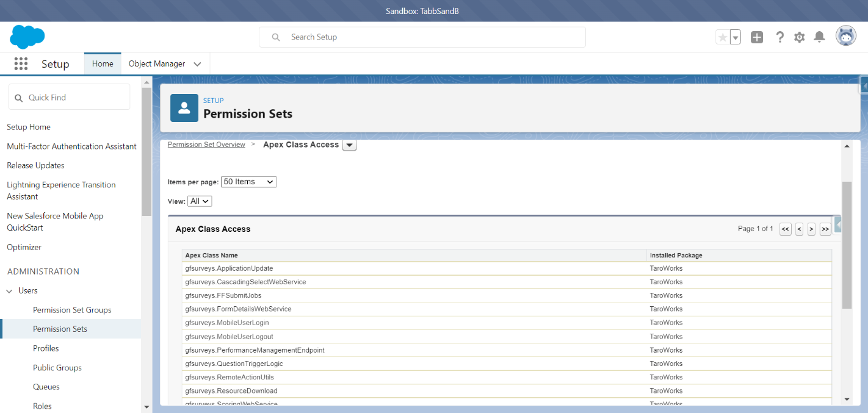Click the Permission Set Overview link
Screen dimensions: 868x413
point(206,145)
